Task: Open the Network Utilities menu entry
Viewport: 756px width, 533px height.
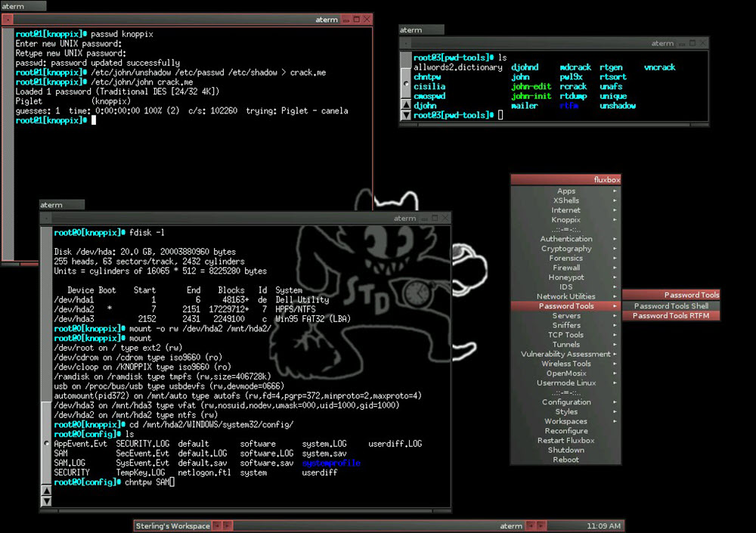Action: click(x=566, y=296)
